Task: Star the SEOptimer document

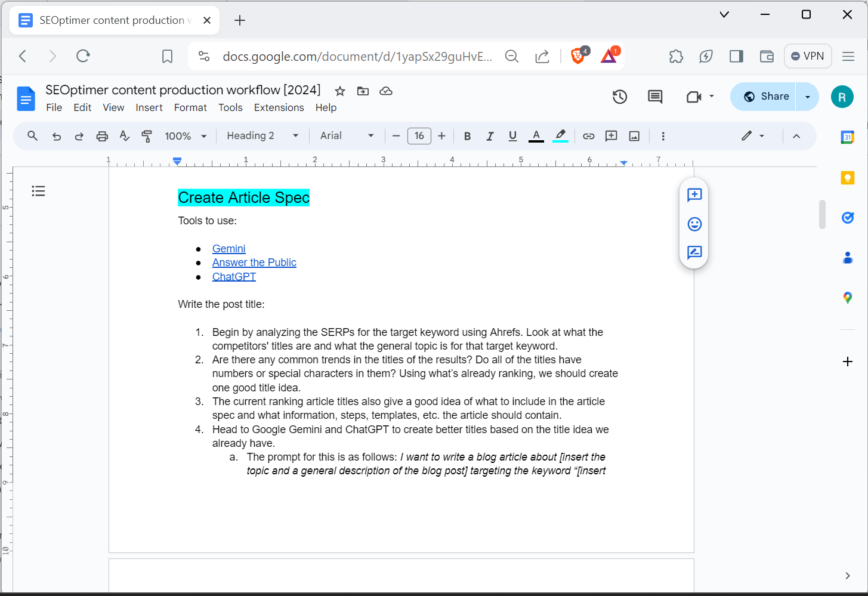Action: click(x=340, y=91)
